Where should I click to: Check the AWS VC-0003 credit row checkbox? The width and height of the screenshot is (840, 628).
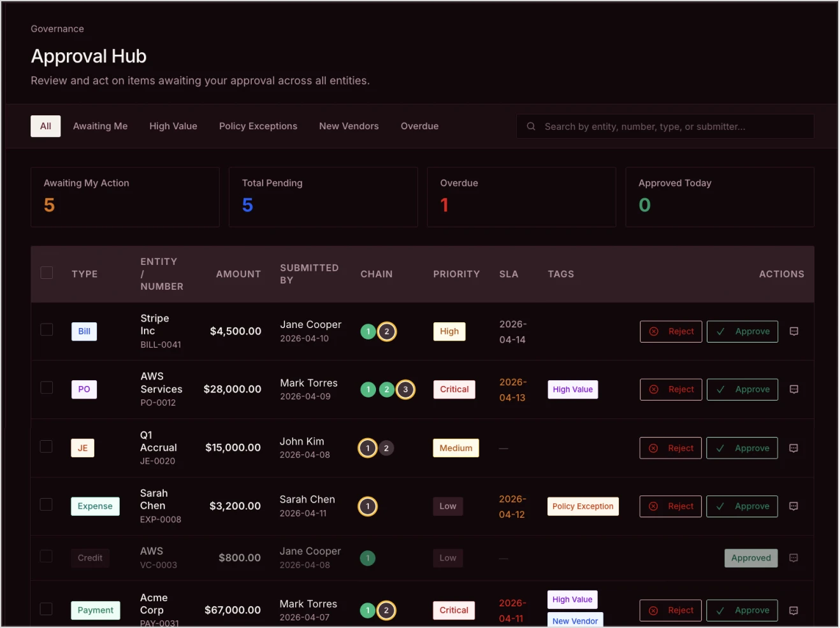[47, 556]
